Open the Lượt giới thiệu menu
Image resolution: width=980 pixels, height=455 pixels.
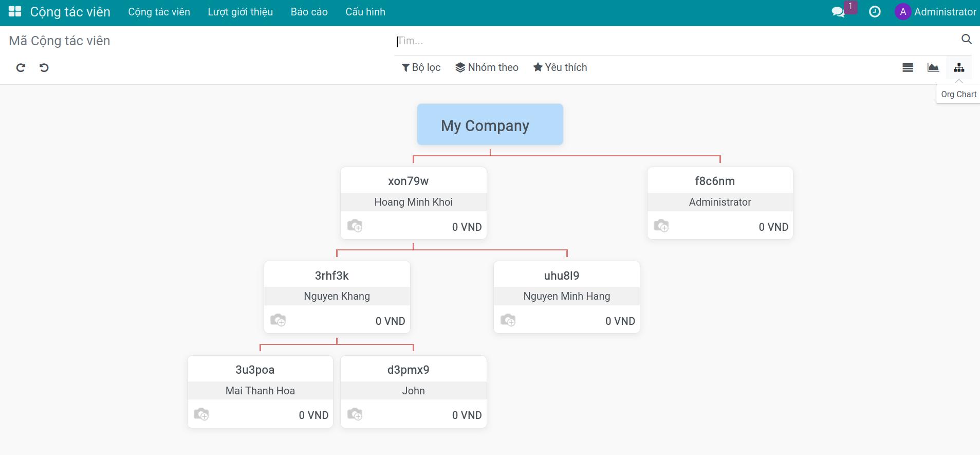click(240, 12)
